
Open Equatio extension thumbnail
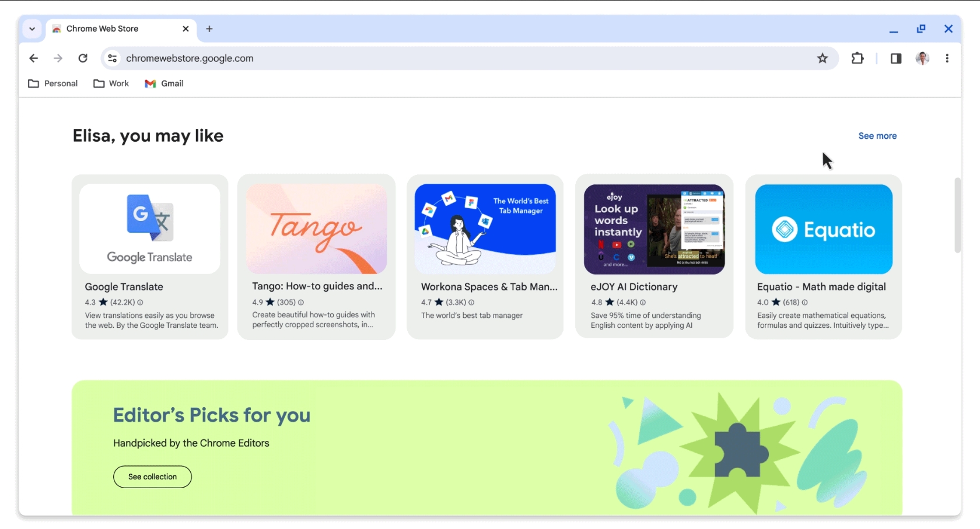[824, 229]
